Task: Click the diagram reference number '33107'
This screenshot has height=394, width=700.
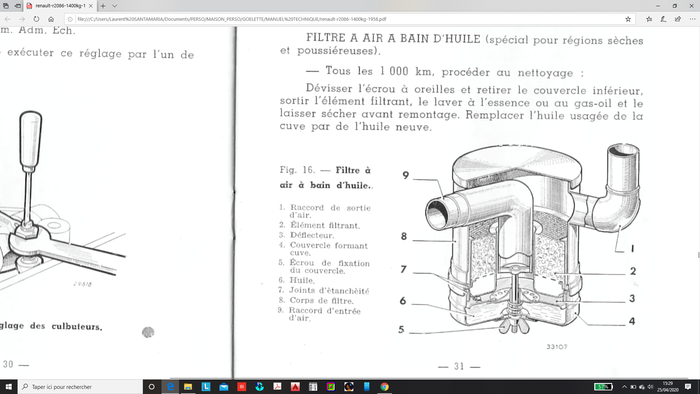Action: (x=557, y=347)
